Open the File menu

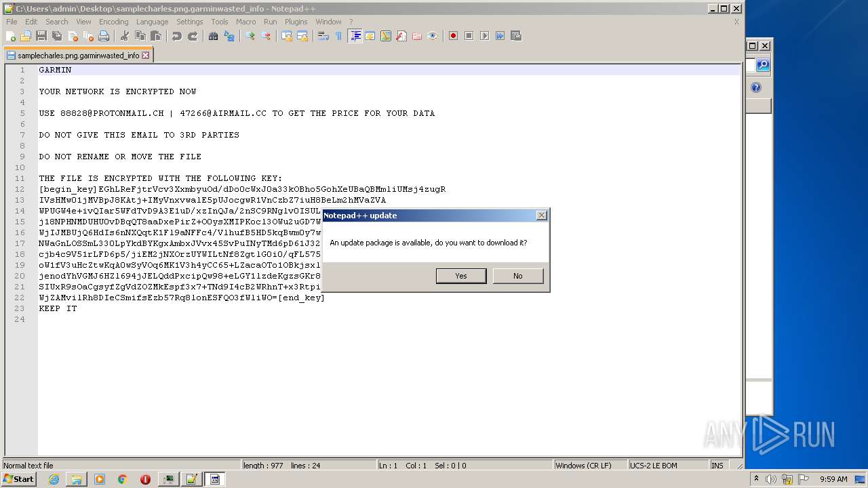12,22
